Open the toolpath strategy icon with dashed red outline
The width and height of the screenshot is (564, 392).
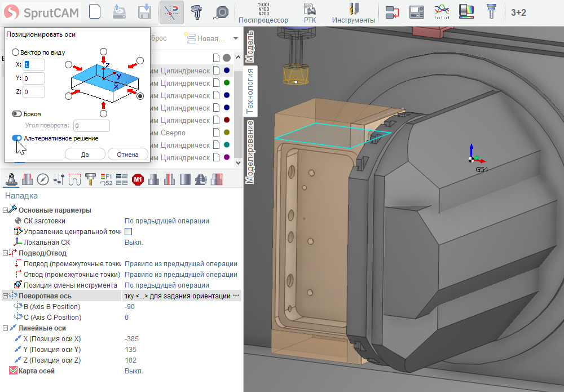[74, 179]
